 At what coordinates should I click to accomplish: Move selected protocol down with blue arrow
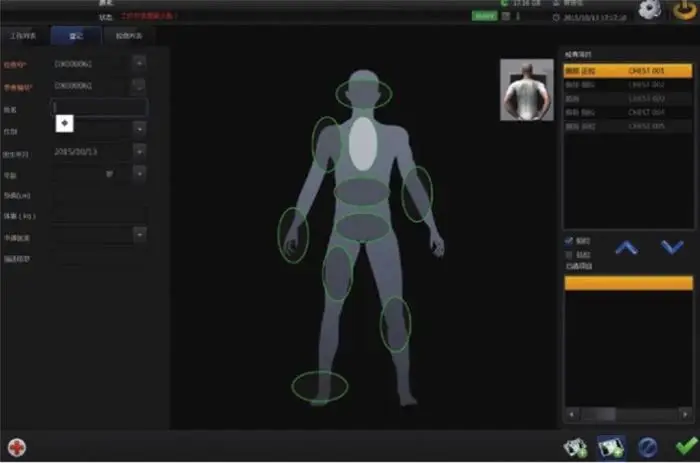[672, 247]
